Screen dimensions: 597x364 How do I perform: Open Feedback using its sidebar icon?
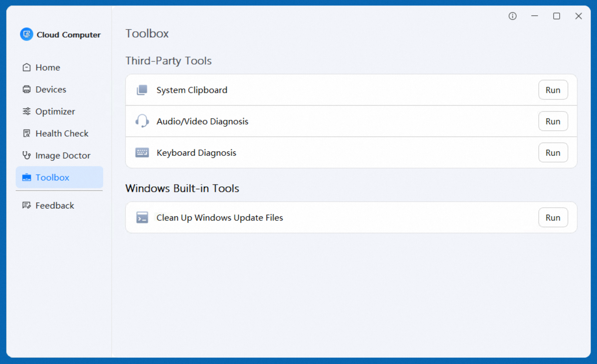click(27, 205)
